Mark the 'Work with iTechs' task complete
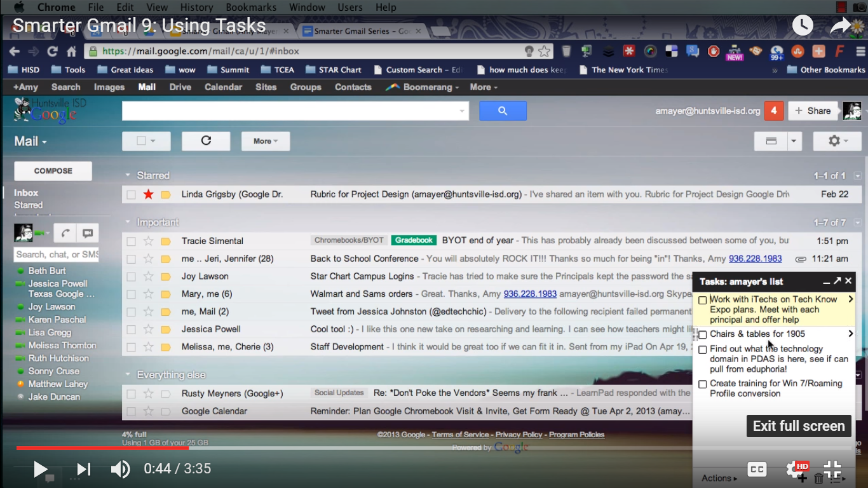The width and height of the screenshot is (868, 488). [x=703, y=300]
